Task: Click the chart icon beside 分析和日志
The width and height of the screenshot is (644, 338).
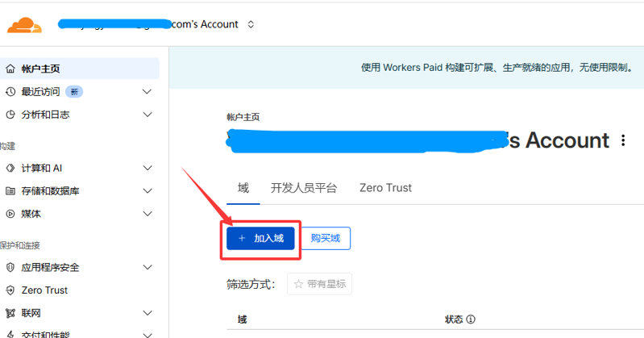Action: pyautogui.click(x=10, y=115)
